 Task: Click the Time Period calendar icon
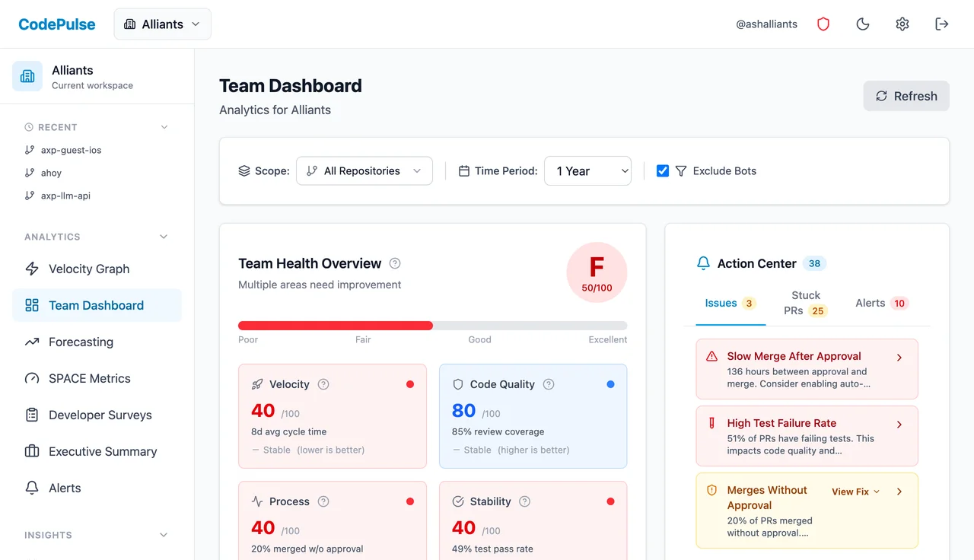[464, 171]
